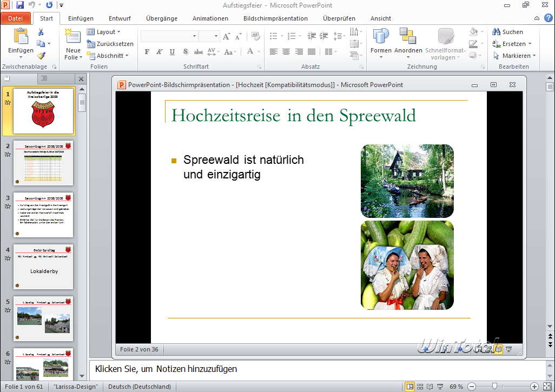Click numbered list icon
The image size is (555, 392).
[292, 36]
